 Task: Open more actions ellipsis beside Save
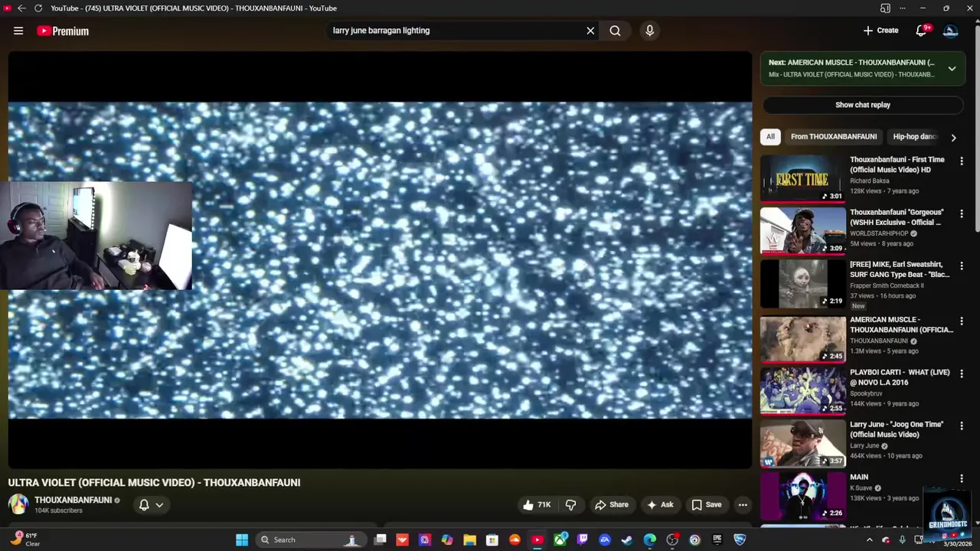743,504
